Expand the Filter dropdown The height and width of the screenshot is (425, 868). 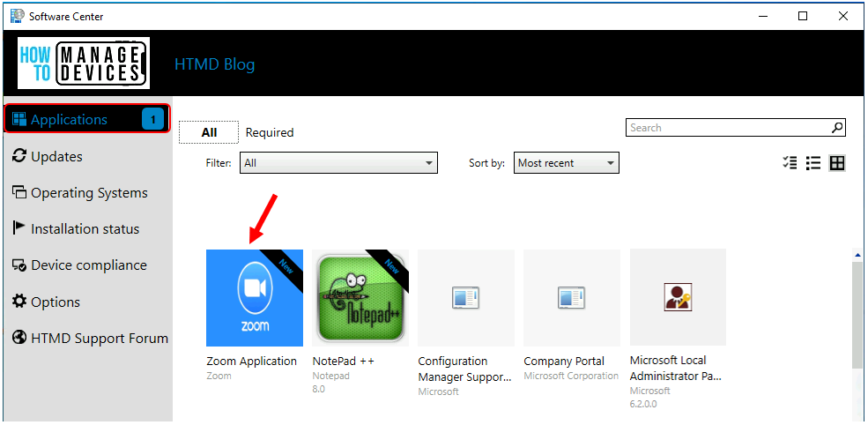click(338, 163)
